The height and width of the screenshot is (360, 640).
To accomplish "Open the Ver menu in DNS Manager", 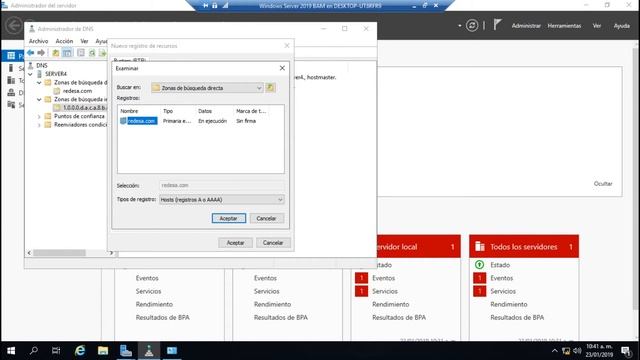I will pyautogui.click(x=84, y=41).
